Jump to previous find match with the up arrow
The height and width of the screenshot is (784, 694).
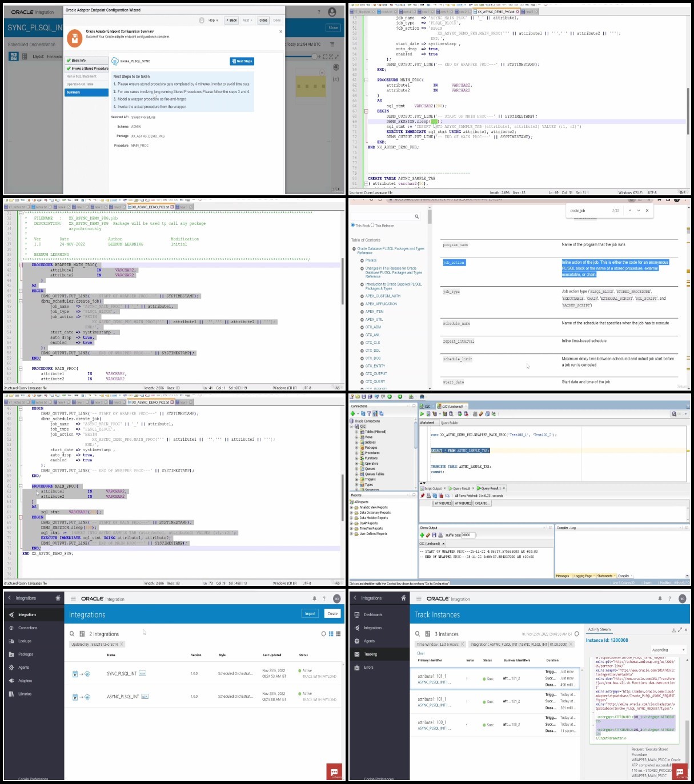point(630,211)
